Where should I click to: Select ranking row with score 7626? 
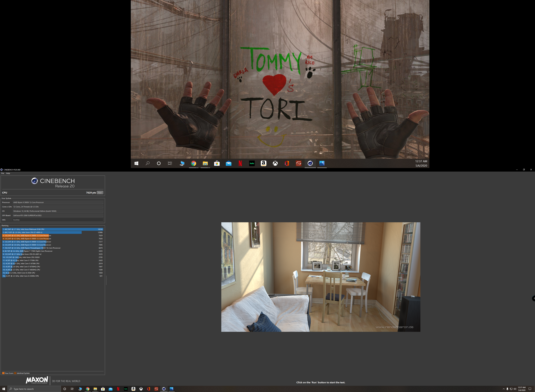pyautogui.click(x=53, y=238)
